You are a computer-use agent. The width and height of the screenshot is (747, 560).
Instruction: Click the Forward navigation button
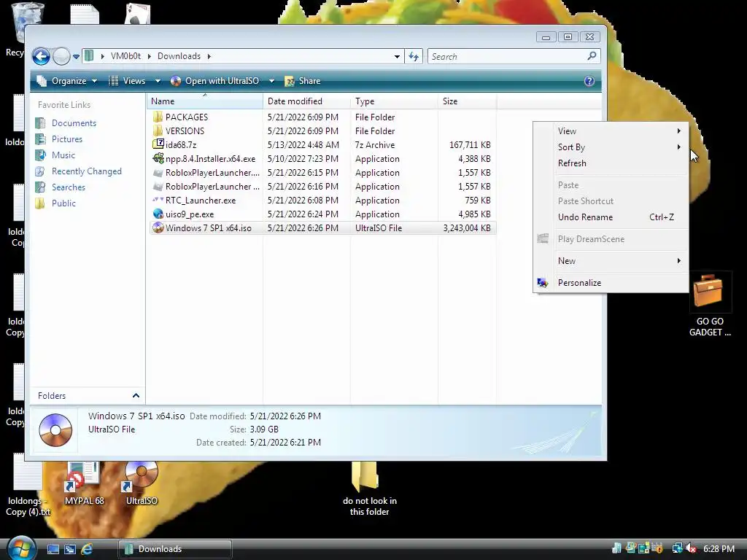click(61, 56)
